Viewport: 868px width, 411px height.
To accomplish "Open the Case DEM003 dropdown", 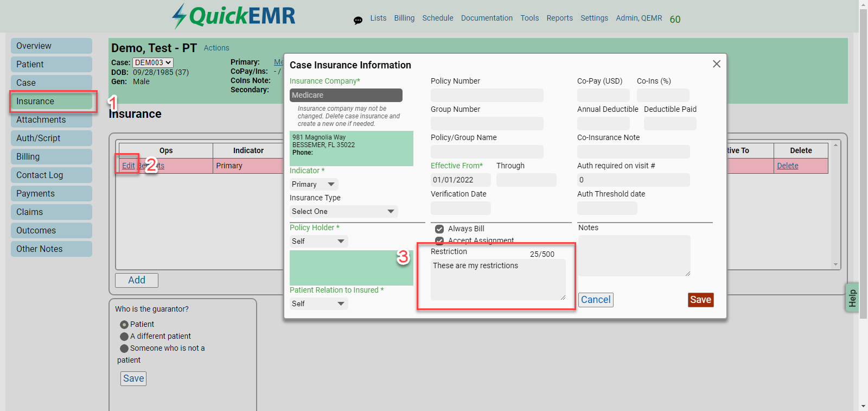I will tap(153, 63).
